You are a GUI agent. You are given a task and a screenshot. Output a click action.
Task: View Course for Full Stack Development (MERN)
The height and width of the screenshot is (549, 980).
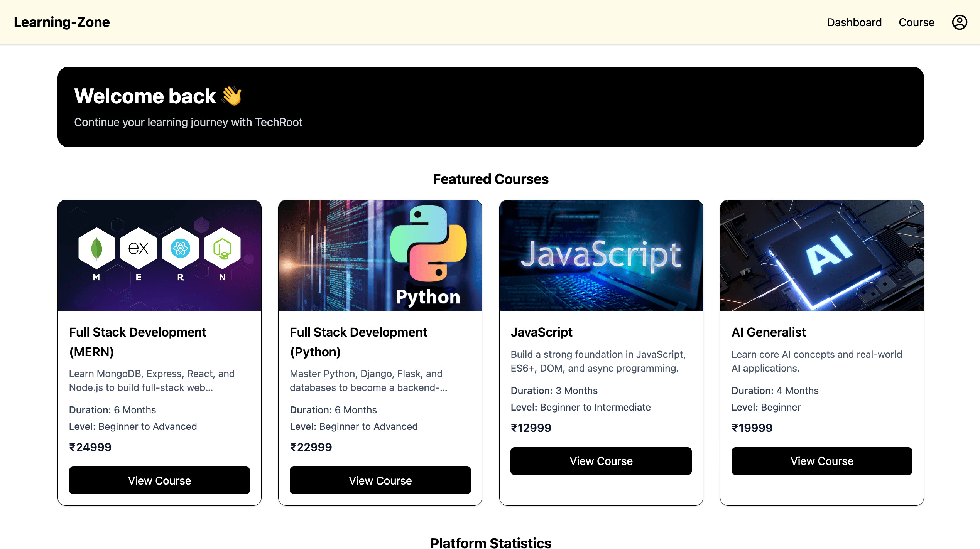point(159,480)
